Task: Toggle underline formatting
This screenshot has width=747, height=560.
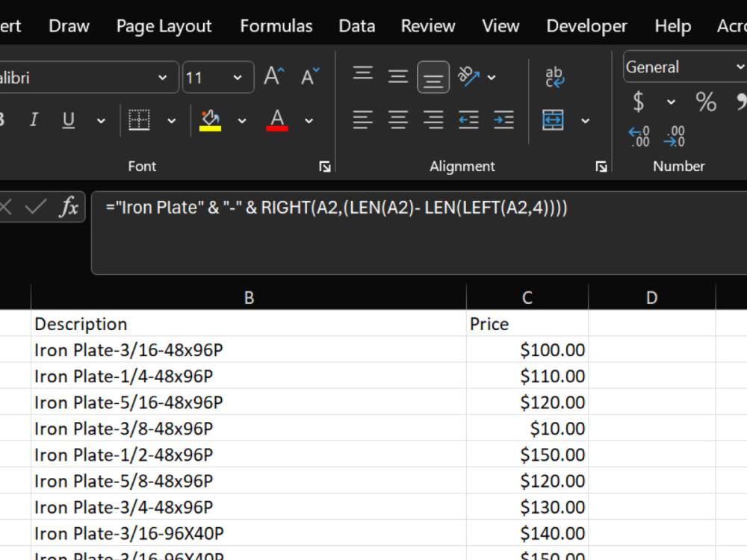Action: tap(69, 119)
